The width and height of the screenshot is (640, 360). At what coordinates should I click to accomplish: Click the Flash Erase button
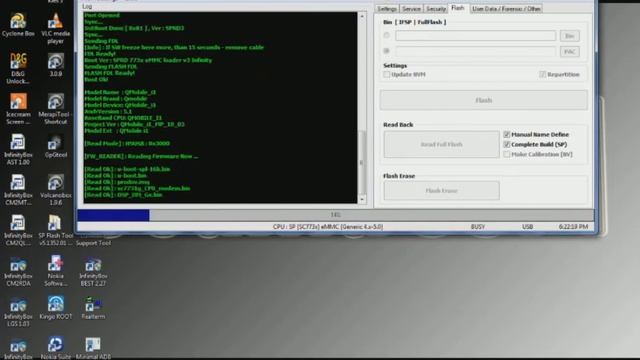[441, 191]
